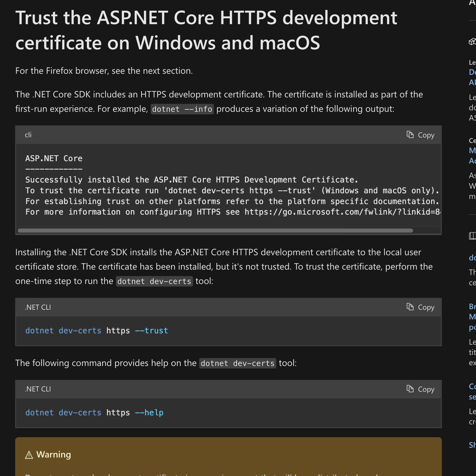This screenshot has width=476, height=476.
Task: Click the horizontal scrollbar of the cli code block
Action: point(215,231)
